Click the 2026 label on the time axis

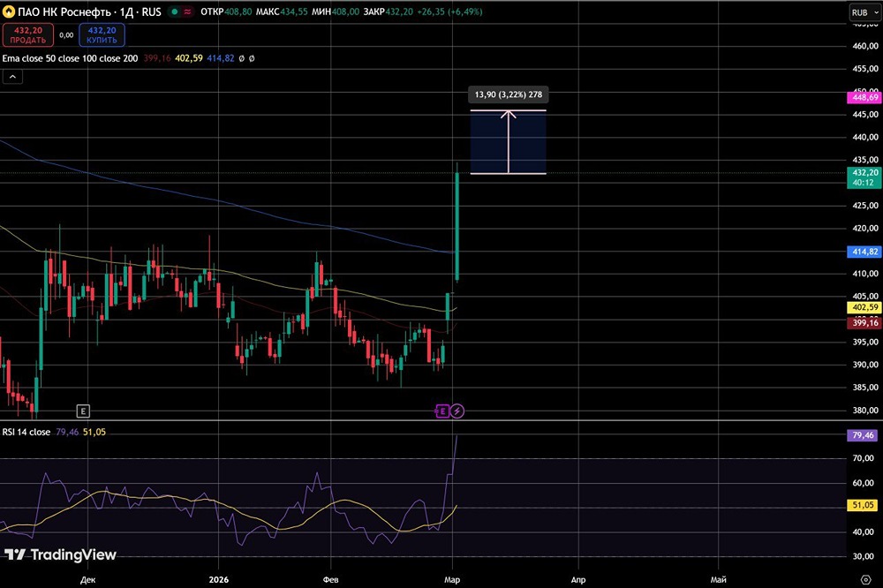[x=218, y=579]
